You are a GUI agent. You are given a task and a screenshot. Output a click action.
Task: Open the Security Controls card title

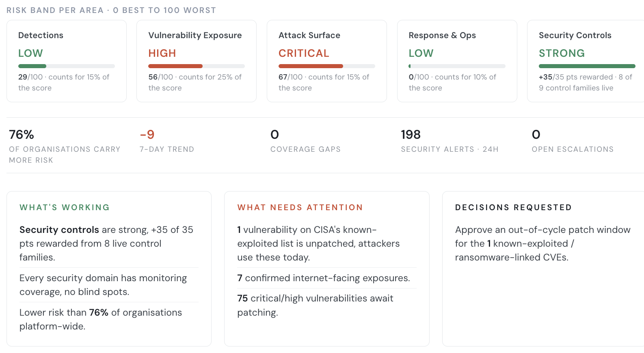[575, 35]
